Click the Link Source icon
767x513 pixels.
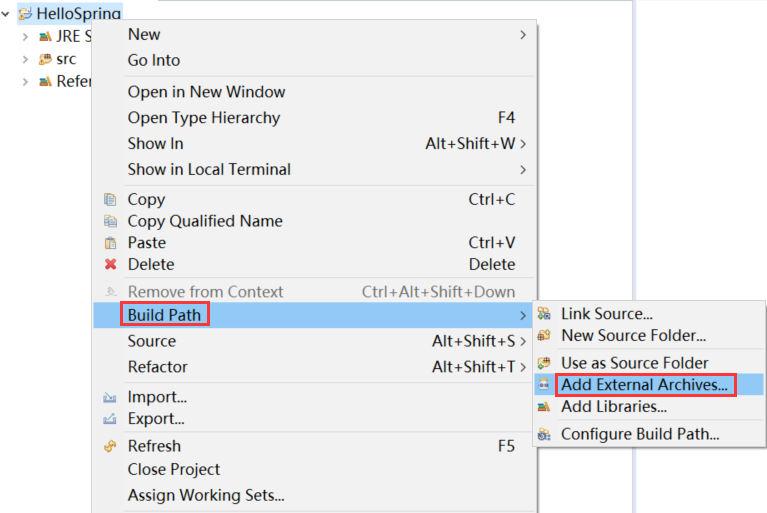coord(544,313)
